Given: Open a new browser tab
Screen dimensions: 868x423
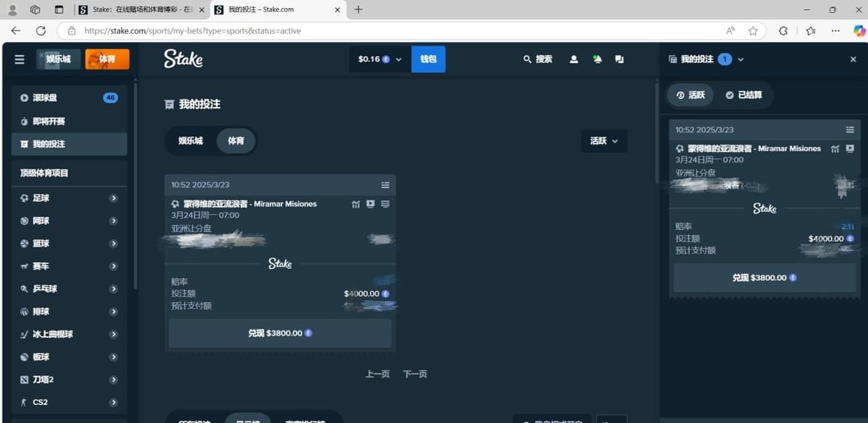Looking at the screenshot, I should [358, 9].
